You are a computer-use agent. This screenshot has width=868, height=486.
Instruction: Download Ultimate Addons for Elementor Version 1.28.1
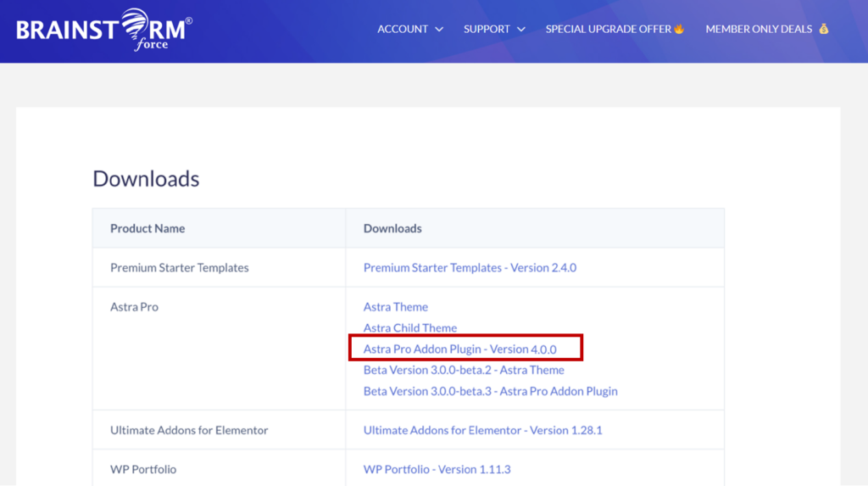pos(482,430)
